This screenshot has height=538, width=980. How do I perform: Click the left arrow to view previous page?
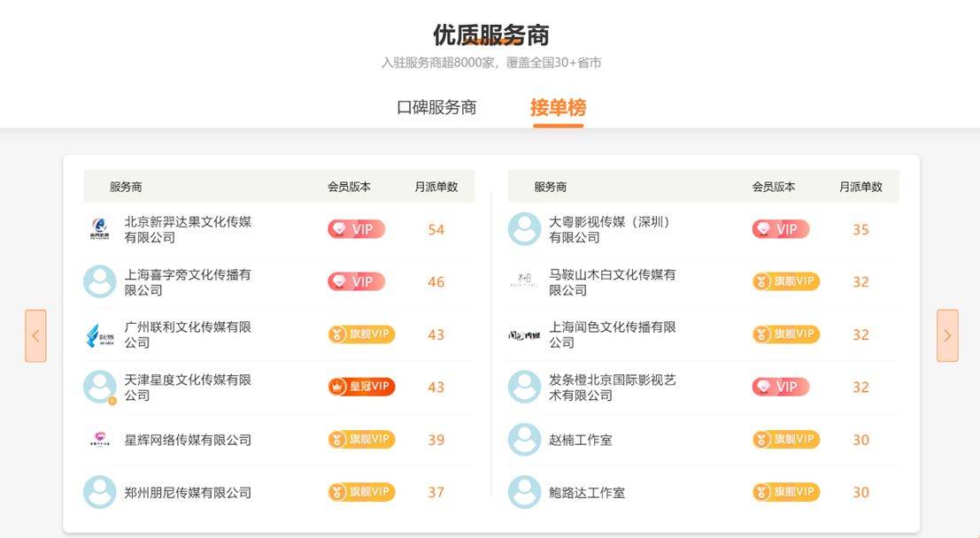coord(35,336)
